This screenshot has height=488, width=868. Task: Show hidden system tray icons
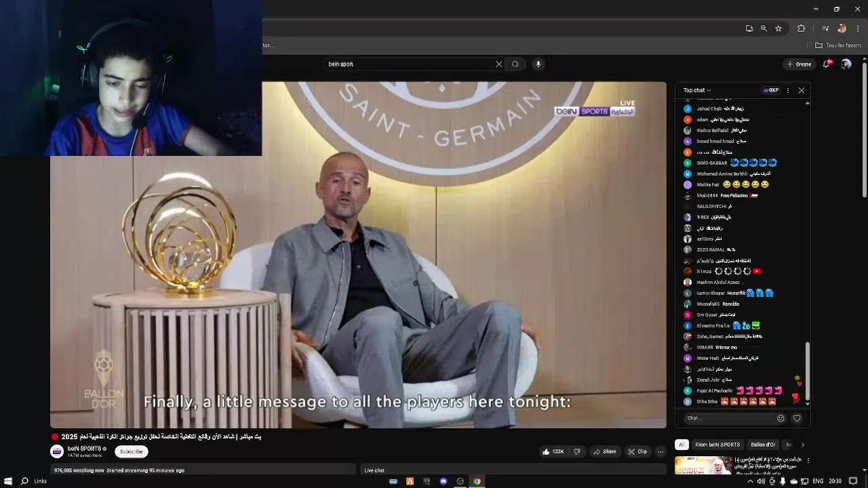click(750, 481)
